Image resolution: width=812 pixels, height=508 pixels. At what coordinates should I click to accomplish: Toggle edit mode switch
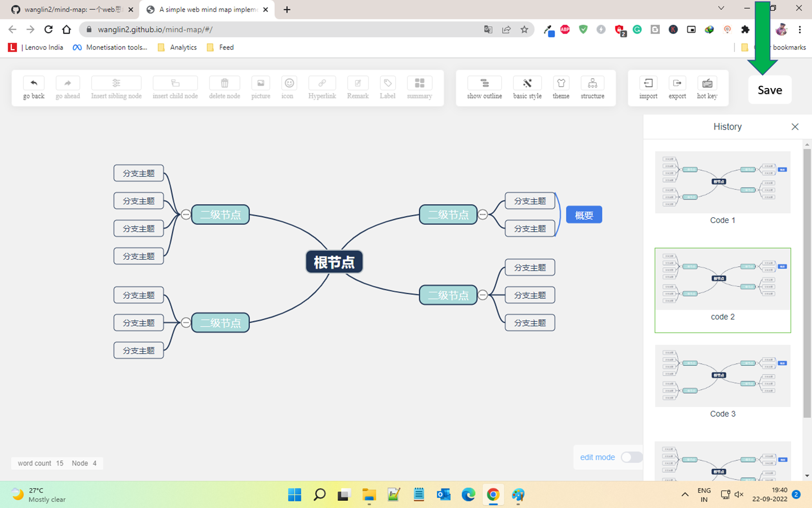point(631,457)
